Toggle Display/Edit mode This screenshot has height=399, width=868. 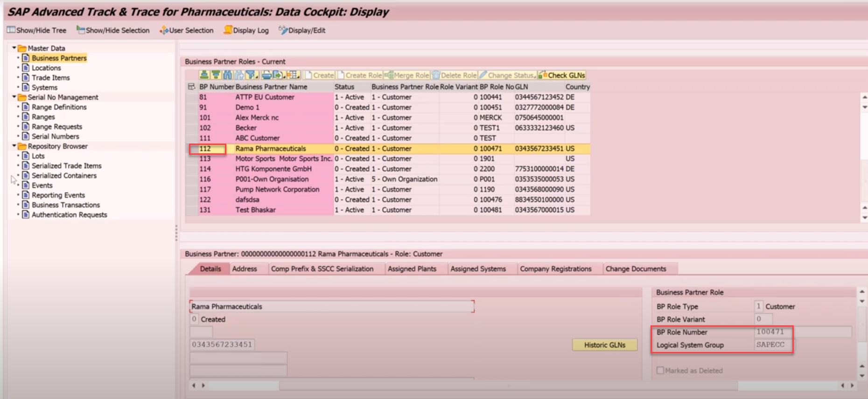302,30
